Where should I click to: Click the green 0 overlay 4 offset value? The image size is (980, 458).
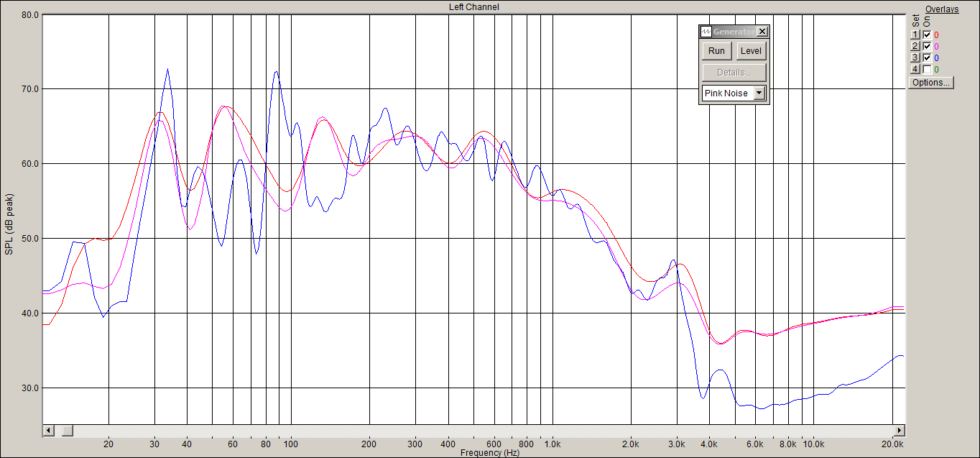coord(936,69)
